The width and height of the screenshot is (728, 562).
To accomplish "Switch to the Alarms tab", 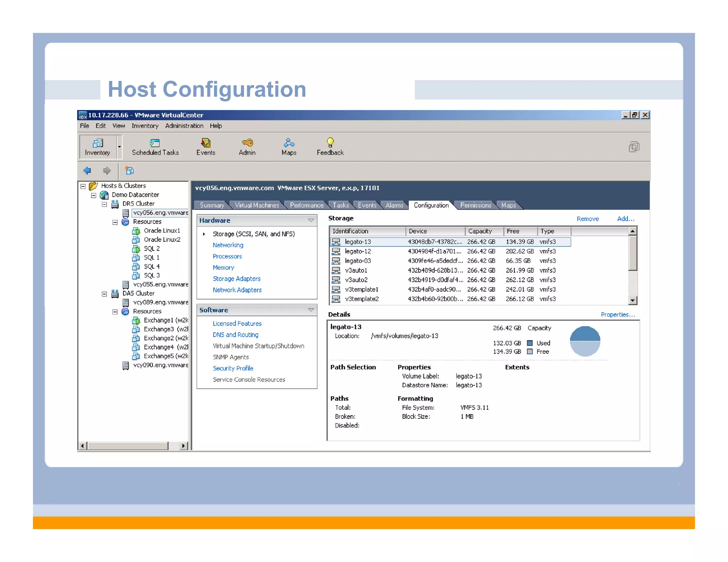I will [x=394, y=205].
